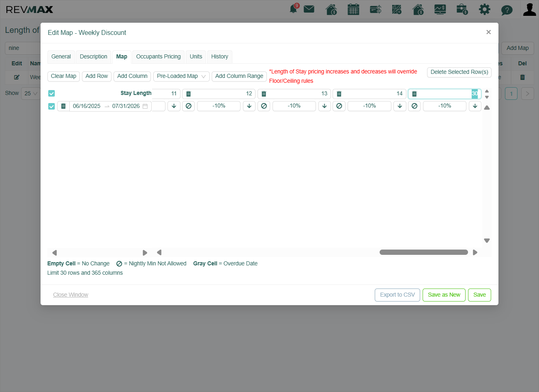Switch to the Description tab

(x=93, y=57)
